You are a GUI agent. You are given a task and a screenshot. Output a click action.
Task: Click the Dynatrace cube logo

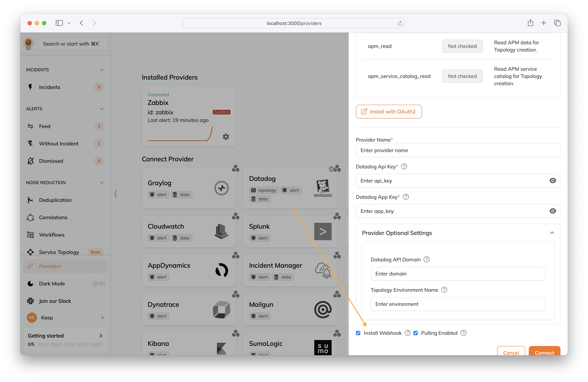tap(221, 309)
